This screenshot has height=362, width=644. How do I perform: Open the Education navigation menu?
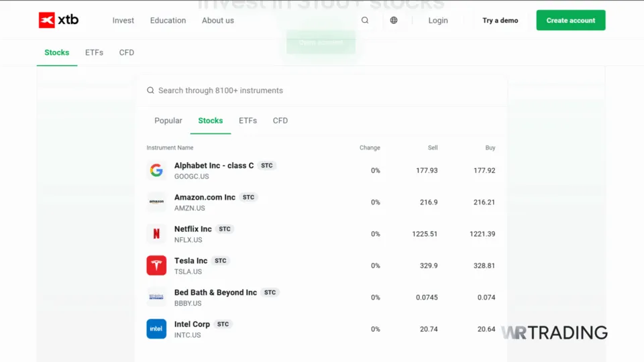click(168, 20)
